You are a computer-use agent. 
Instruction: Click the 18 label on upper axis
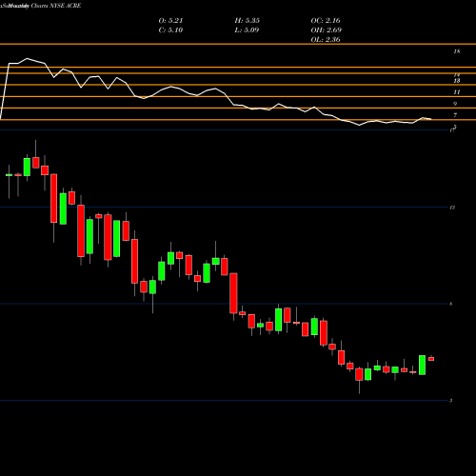457,51
